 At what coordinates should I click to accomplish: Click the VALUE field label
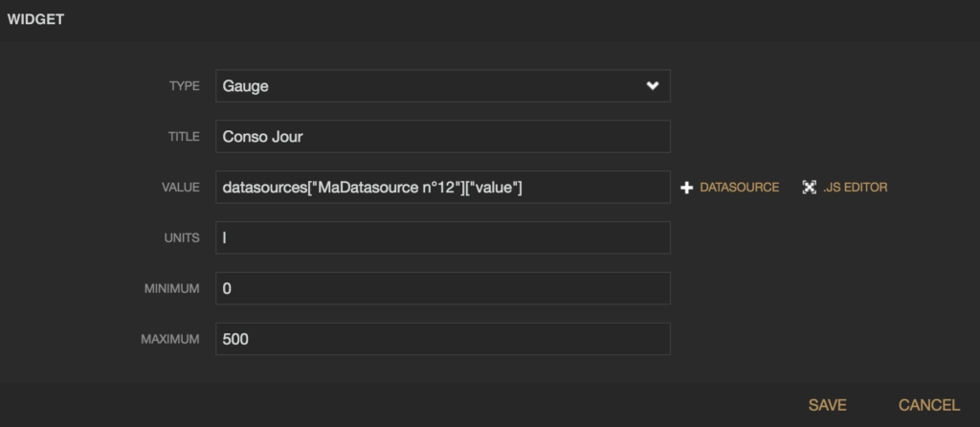(x=181, y=188)
